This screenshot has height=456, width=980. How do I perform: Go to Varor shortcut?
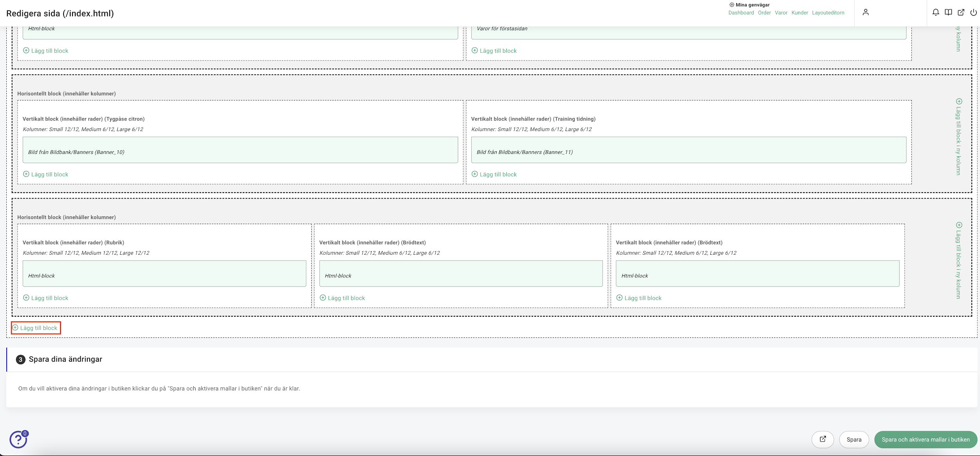tap(781, 13)
